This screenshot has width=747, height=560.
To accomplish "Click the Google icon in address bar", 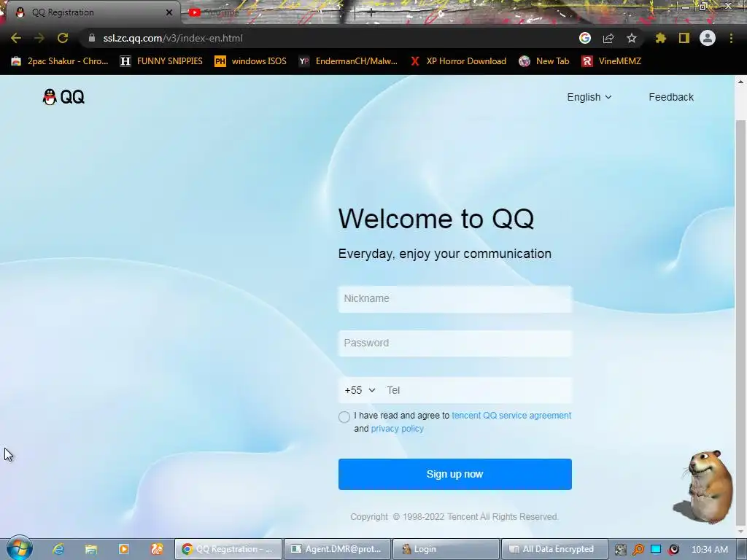I will pos(585,38).
